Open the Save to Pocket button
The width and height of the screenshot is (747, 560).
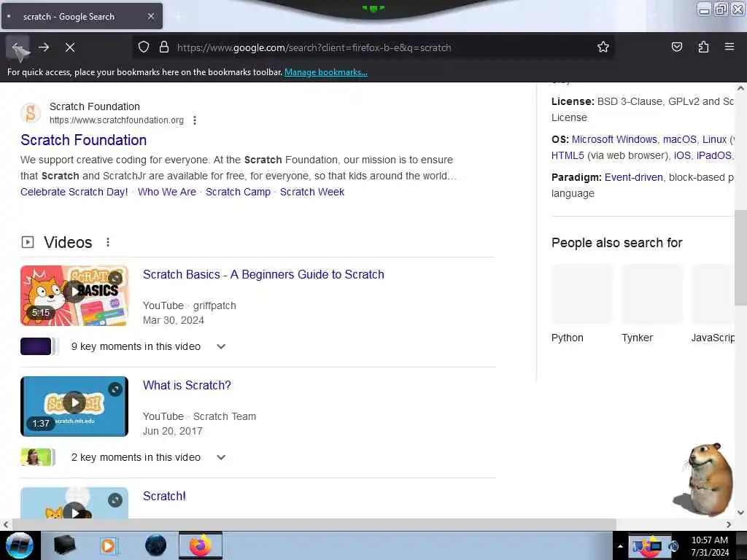pos(676,47)
